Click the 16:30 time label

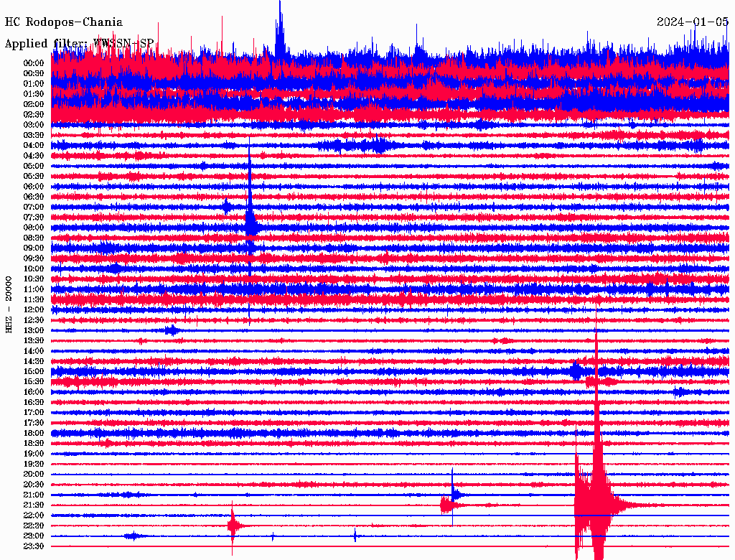[34, 403]
